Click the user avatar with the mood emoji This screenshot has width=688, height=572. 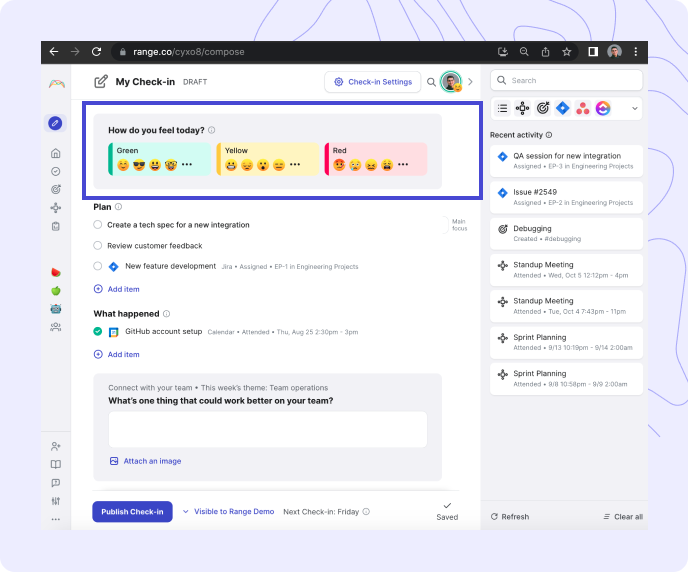point(452,82)
